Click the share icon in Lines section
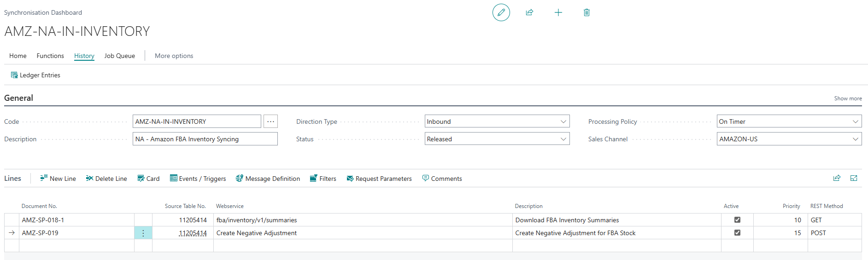 (x=837, y=178)
